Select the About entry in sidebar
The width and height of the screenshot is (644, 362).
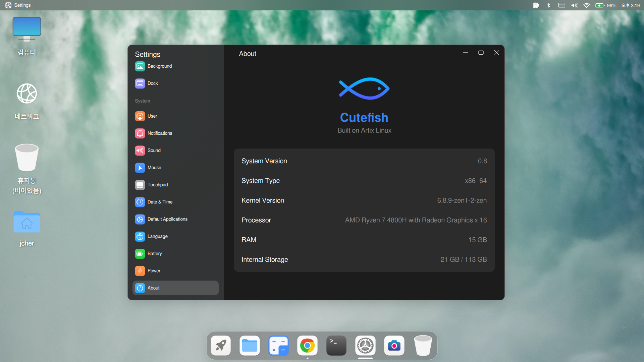175,288
